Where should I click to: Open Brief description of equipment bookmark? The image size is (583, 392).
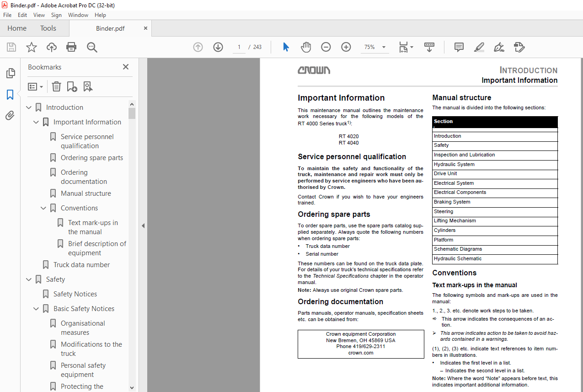click(97, 248)
